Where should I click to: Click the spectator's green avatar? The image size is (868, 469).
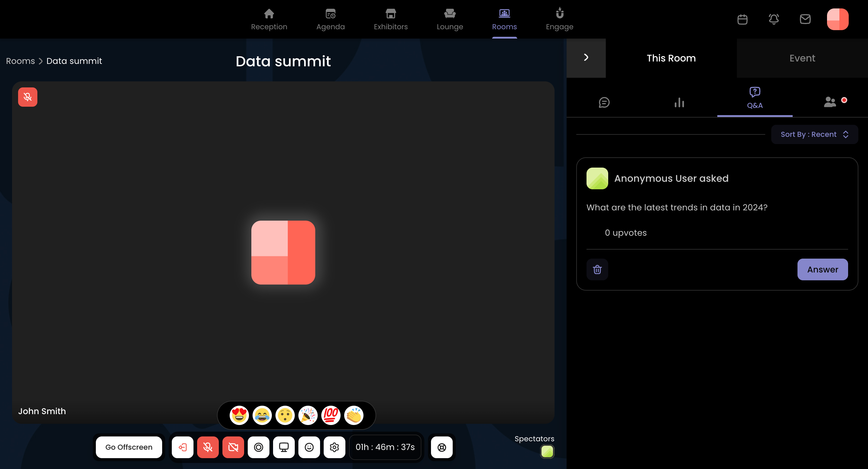(x=547, y=452)
